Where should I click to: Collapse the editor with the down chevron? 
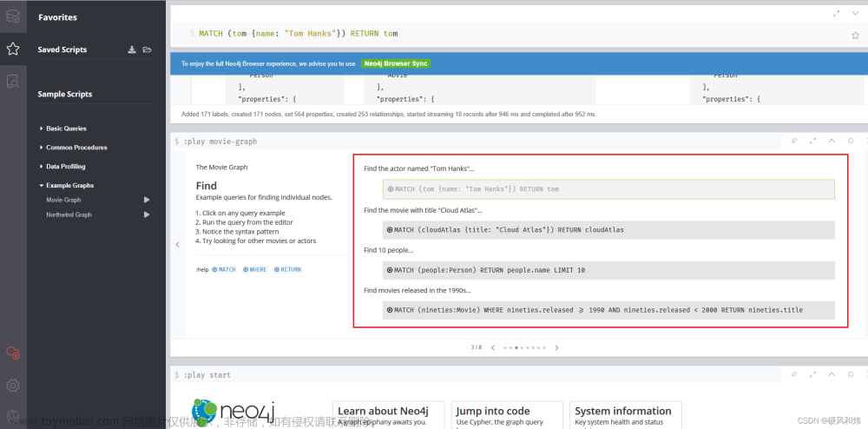[855, 13]
